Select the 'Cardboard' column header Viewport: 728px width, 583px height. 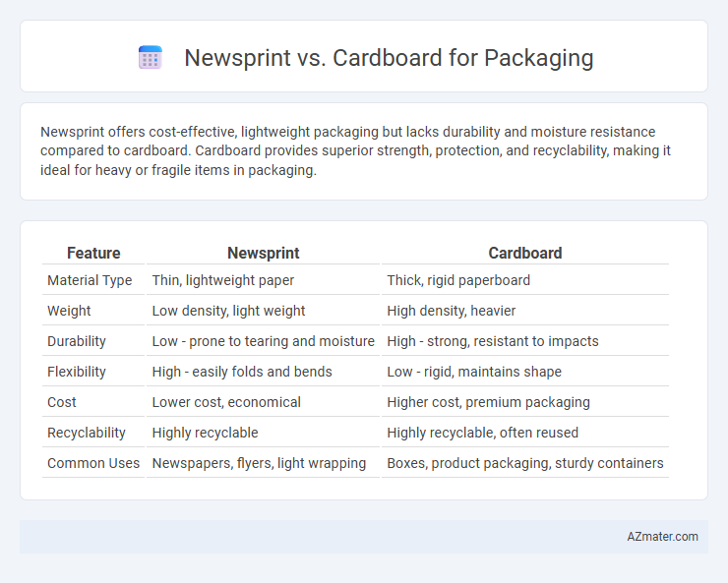525,253
